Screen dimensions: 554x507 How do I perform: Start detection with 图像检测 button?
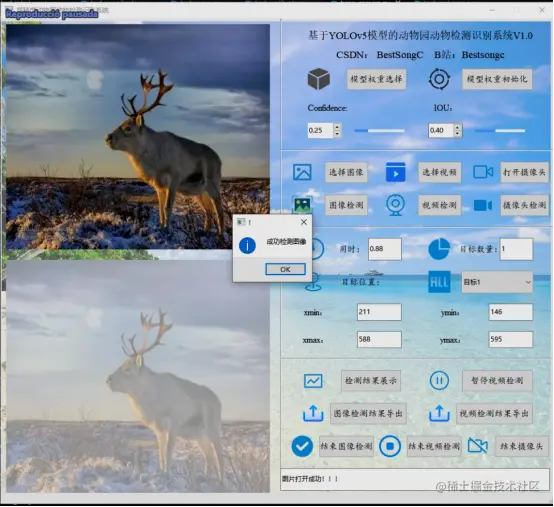pos(346,205)
